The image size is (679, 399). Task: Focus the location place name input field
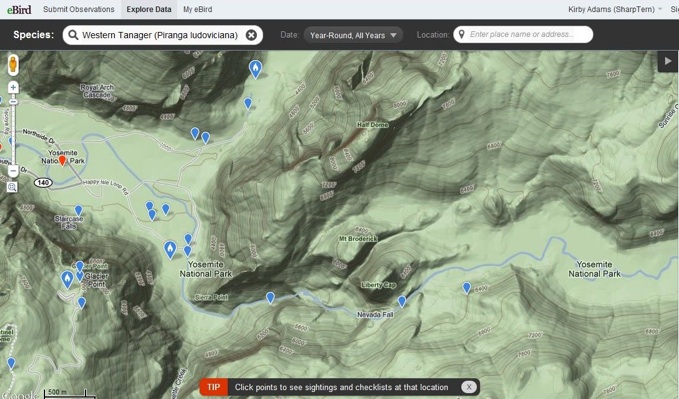[x=523, y=35]
